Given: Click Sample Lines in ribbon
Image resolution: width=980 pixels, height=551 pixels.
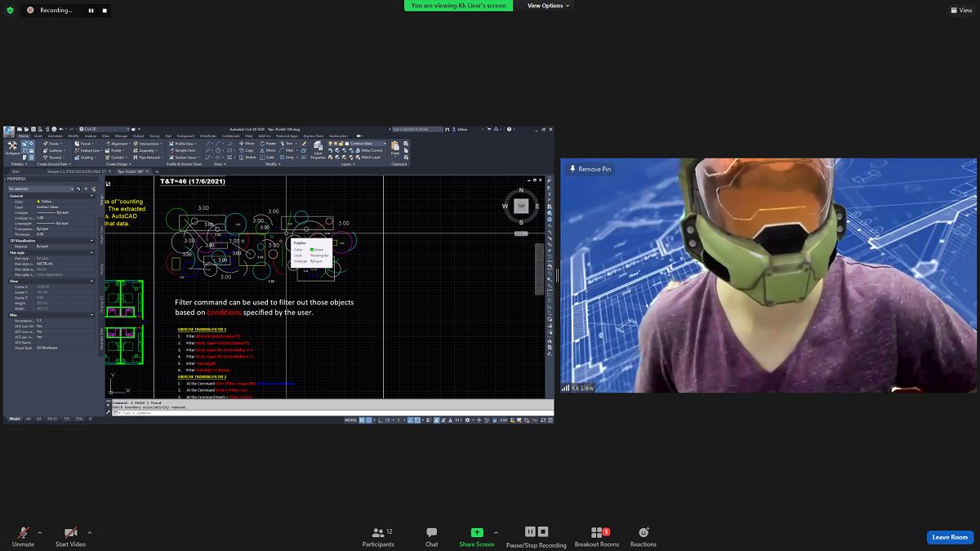Looking at the screenshot, I should (182, 150).
